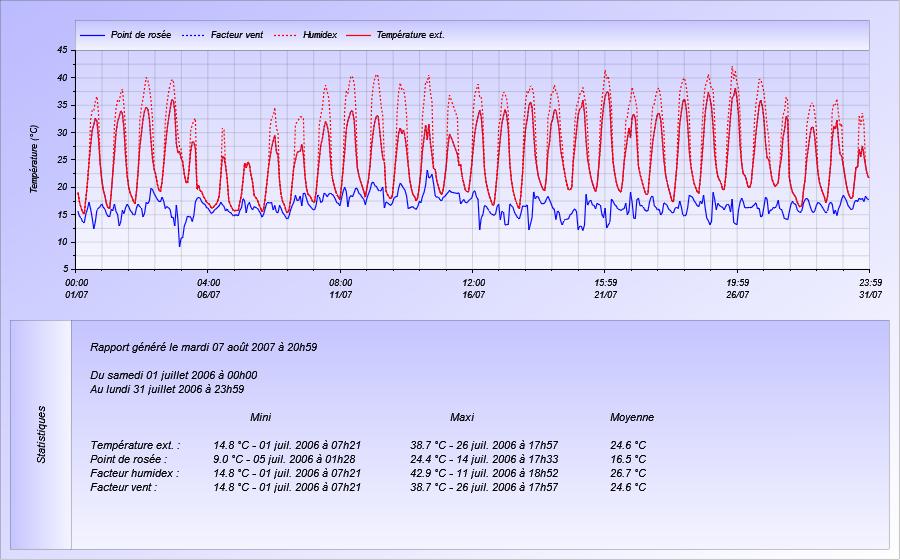Click the Mini column header
The image size is (900, 560).
pos(261,418)
